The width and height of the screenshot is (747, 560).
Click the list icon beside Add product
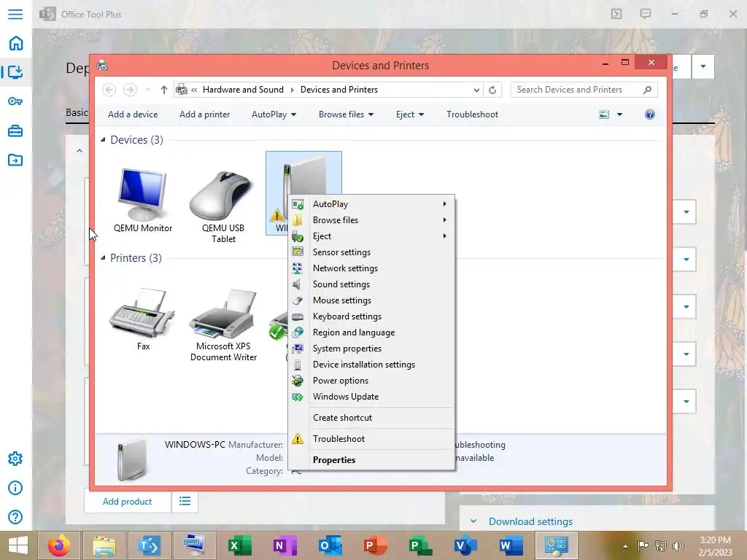pyautogui.click(x=185, y=501)
